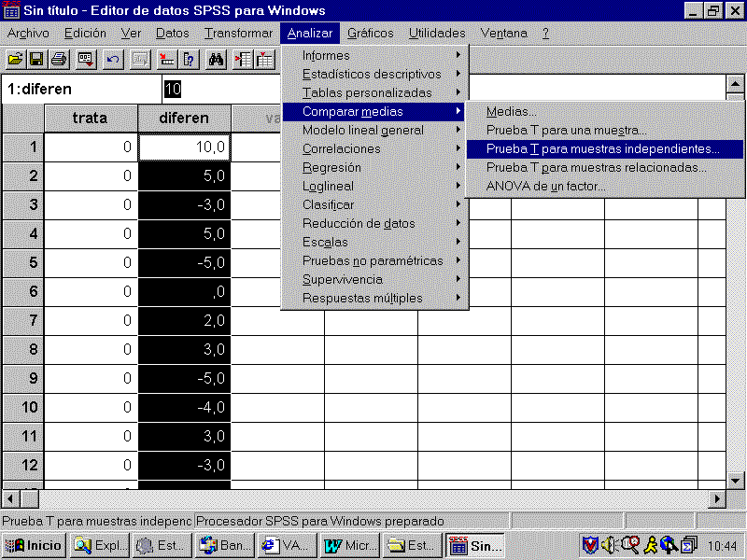The image size is (747, 560).
Task: Open the Transformar menu
Action: [238, 34]
